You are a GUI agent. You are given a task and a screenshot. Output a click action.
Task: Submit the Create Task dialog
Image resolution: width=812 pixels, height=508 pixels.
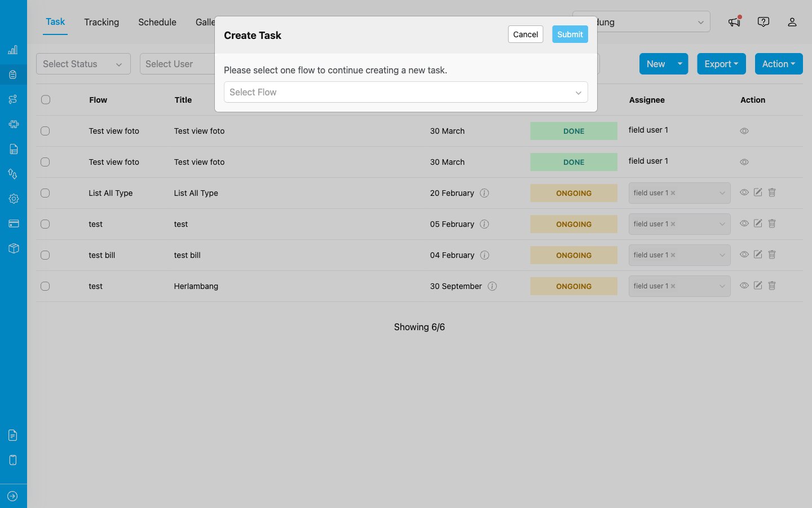(570, 34)
